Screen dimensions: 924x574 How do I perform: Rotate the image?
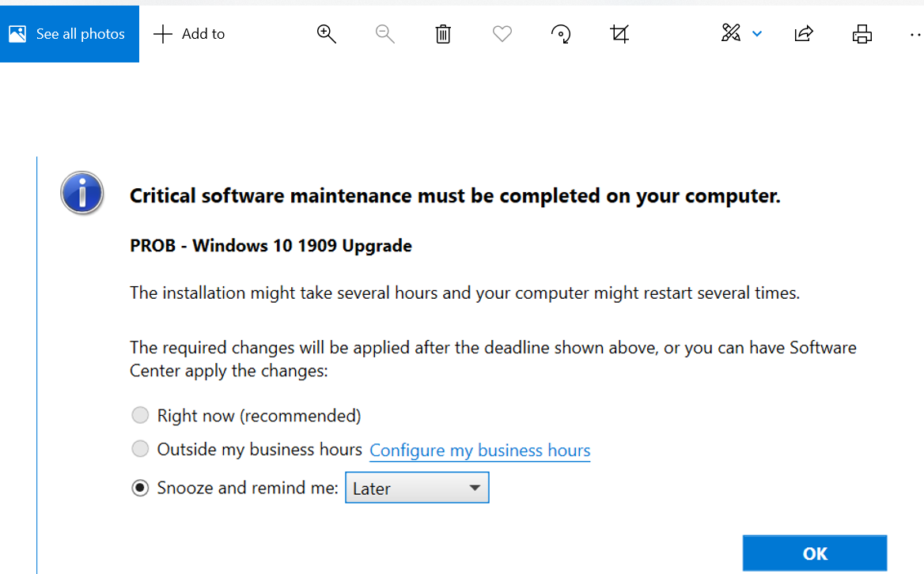pyautogui.click(x=561, y=33)
